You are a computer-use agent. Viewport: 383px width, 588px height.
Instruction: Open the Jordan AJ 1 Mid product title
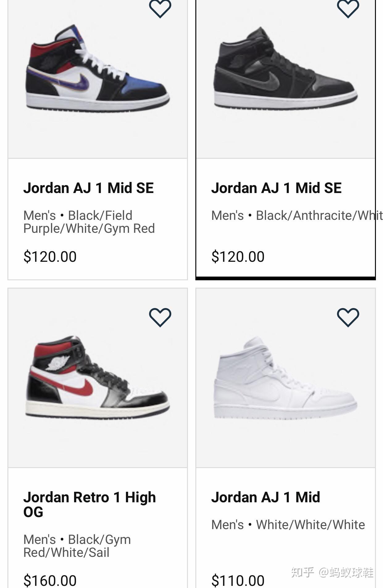[265, 497]
